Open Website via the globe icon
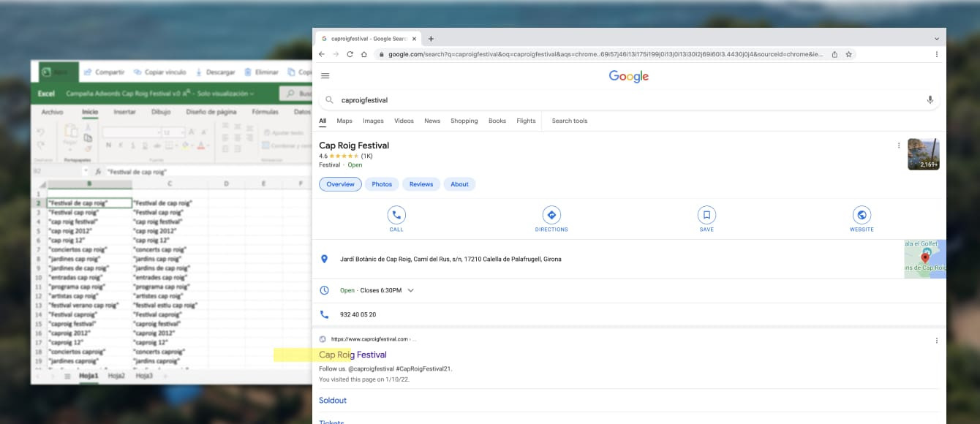 click(x=862, y=215)
